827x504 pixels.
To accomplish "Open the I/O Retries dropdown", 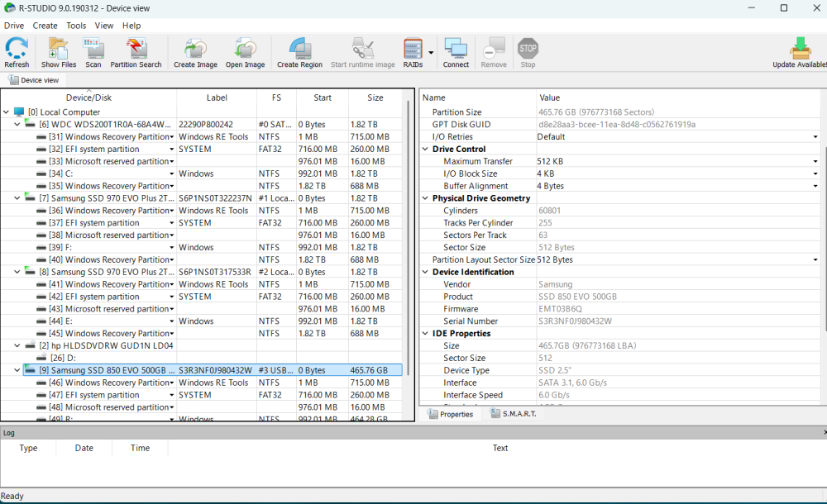I will 815,137.
